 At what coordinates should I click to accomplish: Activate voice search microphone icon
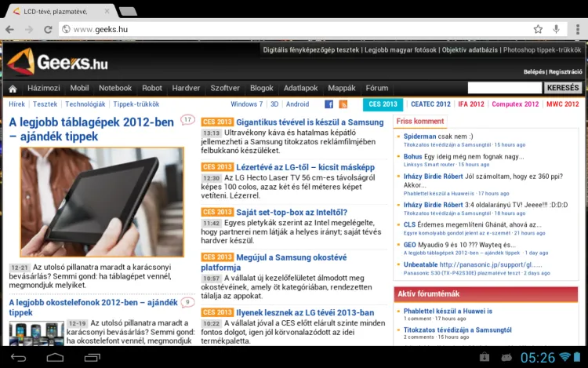[x=557, y=29]
